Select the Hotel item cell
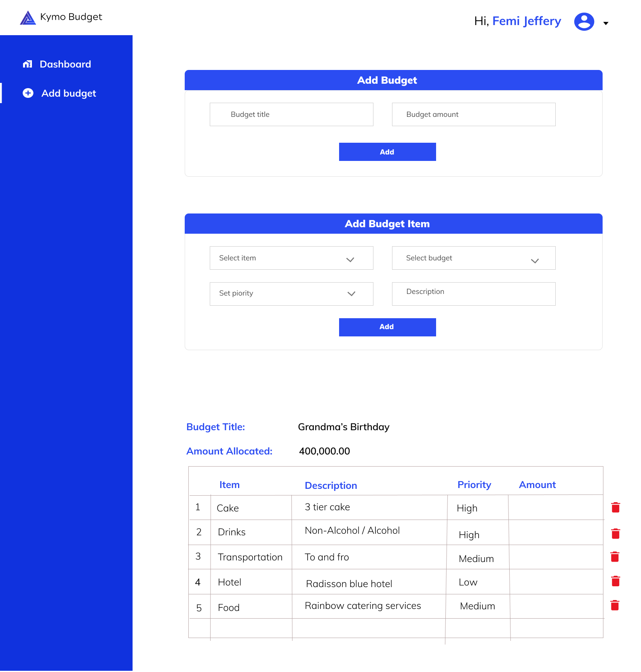Image resolution: width=641 pixels, height=672 pixels. coord(251,582)
